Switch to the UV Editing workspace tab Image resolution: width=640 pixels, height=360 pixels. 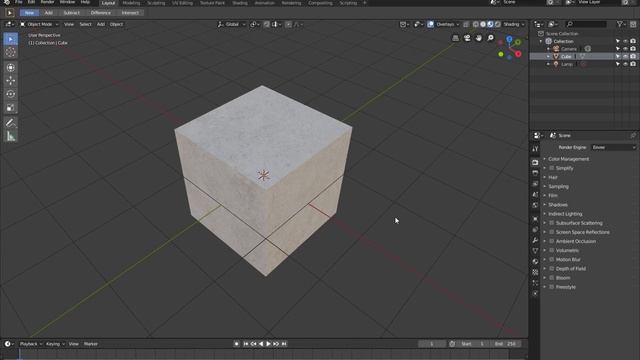click(x=182, y=3)
